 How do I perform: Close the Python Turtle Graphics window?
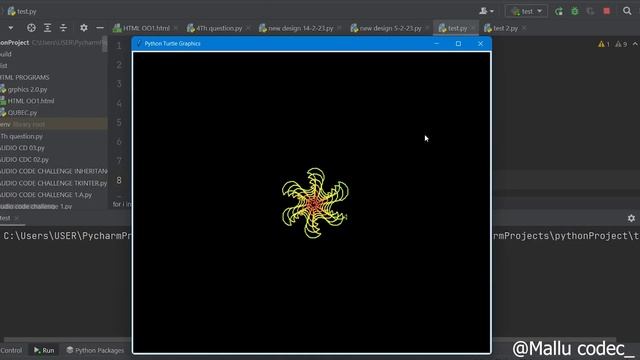[x=480, y=44]
